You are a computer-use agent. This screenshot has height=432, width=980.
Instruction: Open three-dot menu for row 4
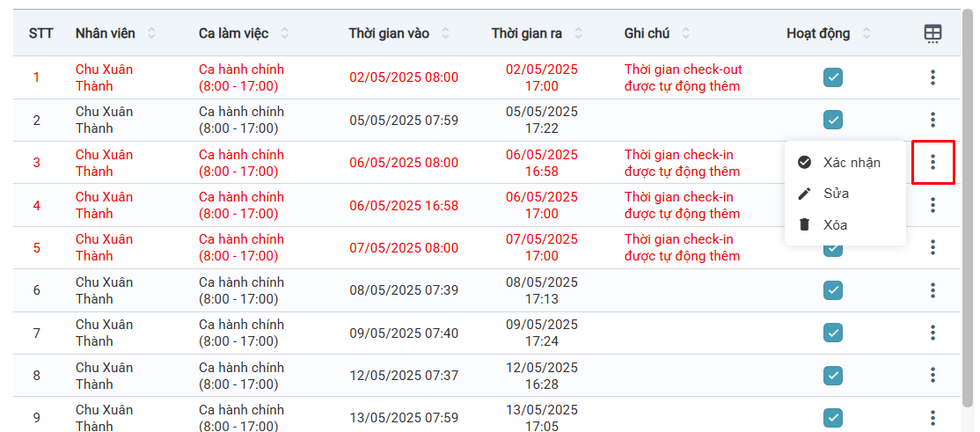[932, 205]
